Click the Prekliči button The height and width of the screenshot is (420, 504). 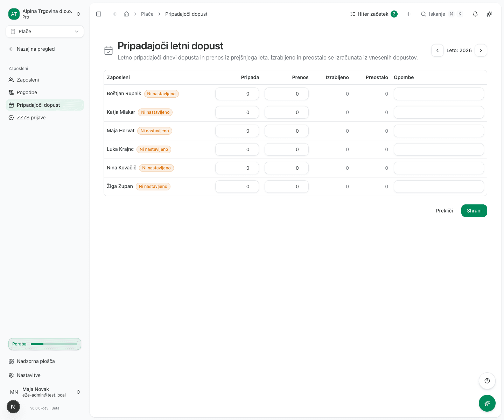(x=444, y=211)
